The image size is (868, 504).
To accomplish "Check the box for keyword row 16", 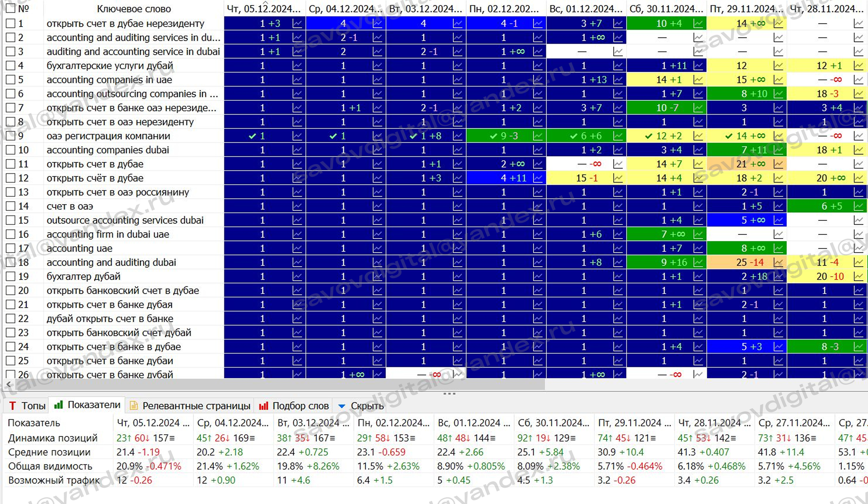I will (x=11, y=234).
